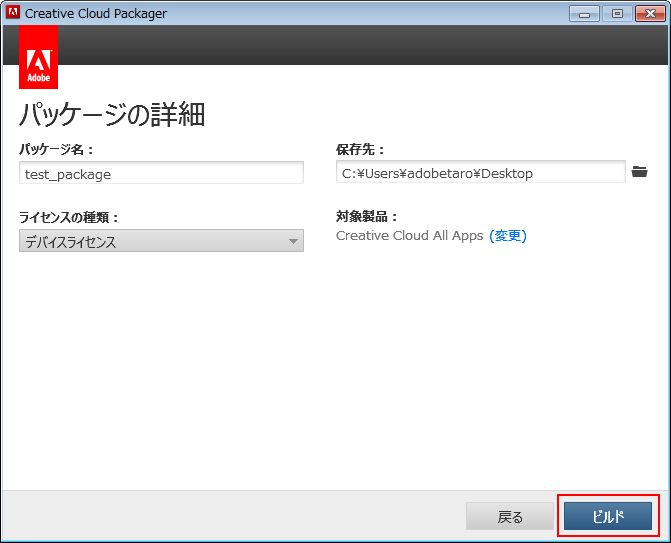Click the パッケージの詳細 heading
The height and width of the screenshot is (543, 671).
click(112, 115)
